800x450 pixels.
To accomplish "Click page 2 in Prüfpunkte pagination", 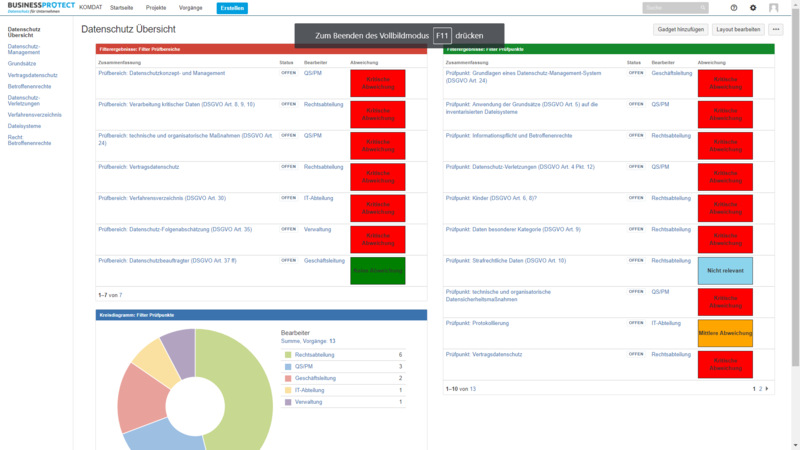I will click(x=760, y=389).
